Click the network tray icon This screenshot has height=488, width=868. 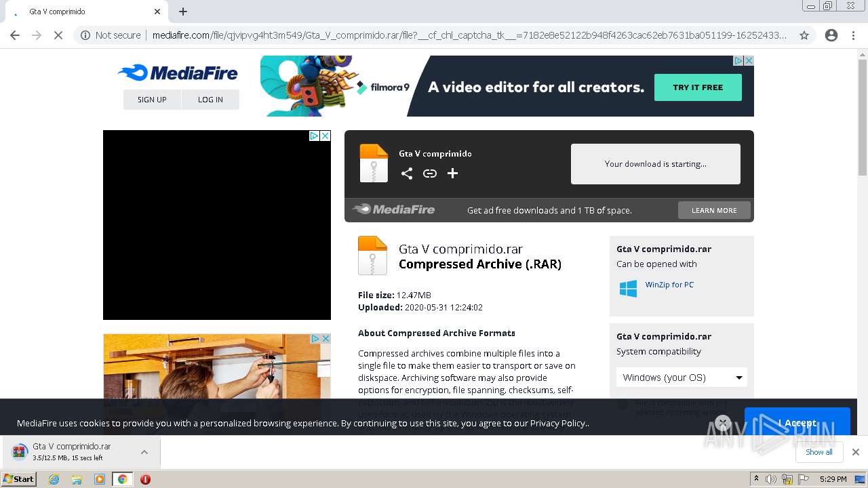(787, 479)
